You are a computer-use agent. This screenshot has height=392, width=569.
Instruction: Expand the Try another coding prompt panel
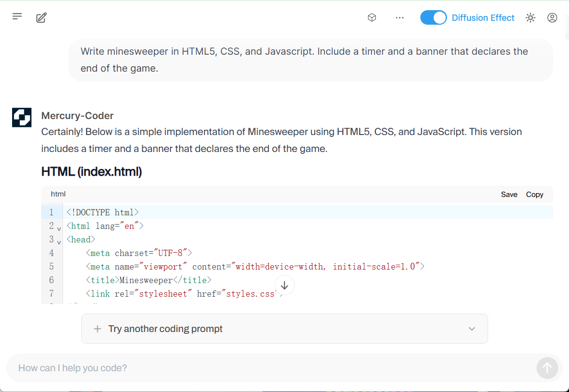285,329
